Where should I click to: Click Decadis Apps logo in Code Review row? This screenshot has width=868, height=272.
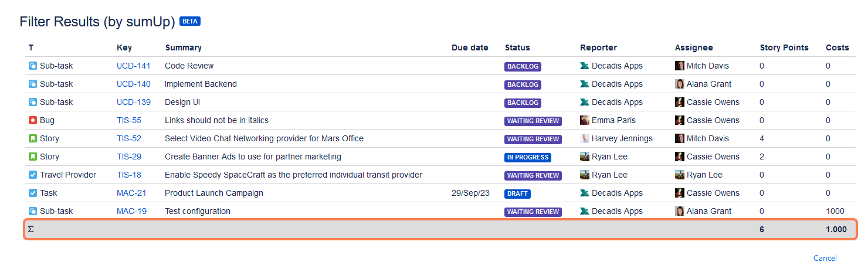[585, 66]
